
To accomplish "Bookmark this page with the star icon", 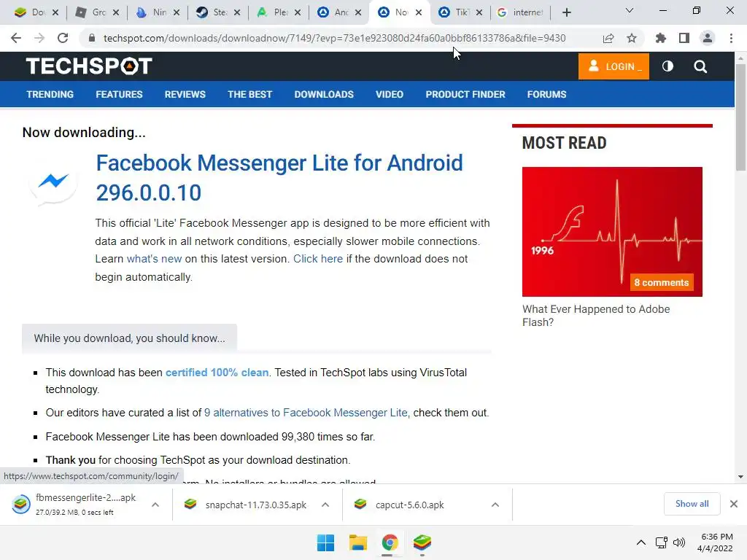I will pos(632,38).
